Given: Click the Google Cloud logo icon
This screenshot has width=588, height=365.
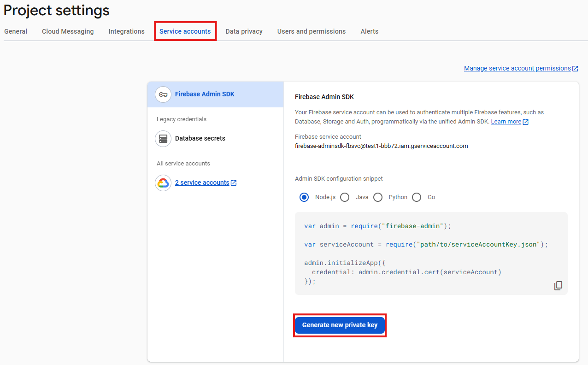Looking at the screenshot, I should tap(163, 183).
